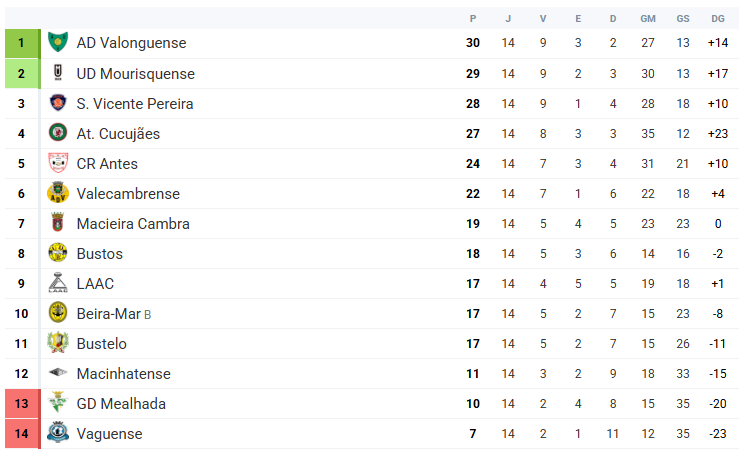
Task: Click the Macieira Cambra club crest
Action: (57, 224)
